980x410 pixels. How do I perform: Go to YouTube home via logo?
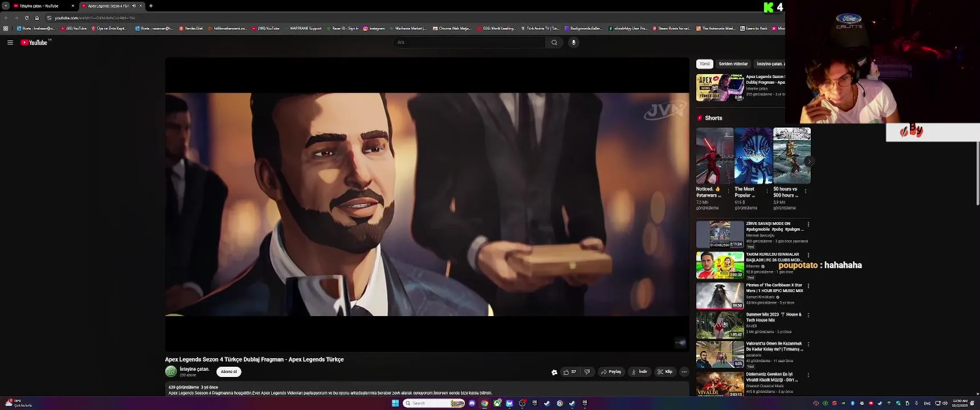tap(35, 42)
